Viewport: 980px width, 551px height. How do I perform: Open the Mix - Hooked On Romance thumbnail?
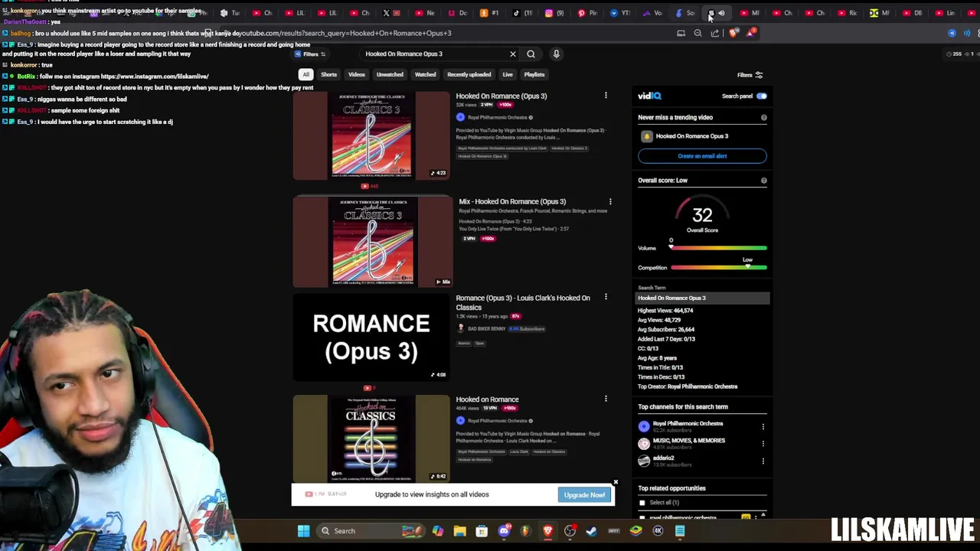pos(373,241)
